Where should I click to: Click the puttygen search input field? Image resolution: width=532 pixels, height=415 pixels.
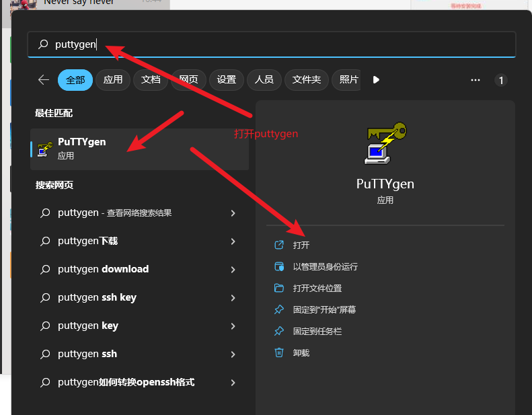coord(272,44)
